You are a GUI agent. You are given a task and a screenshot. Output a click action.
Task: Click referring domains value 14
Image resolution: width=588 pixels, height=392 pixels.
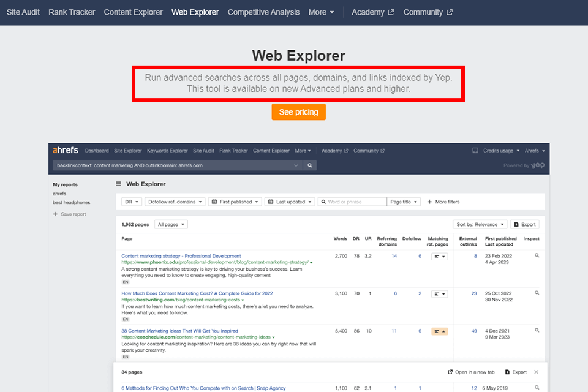click(x=394, y=256)
